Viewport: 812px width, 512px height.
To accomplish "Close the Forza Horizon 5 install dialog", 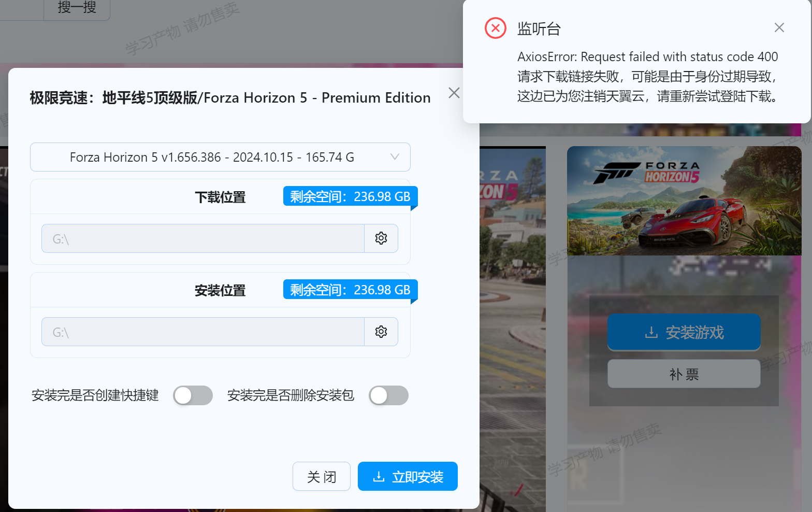I will [x=454, y=93].
